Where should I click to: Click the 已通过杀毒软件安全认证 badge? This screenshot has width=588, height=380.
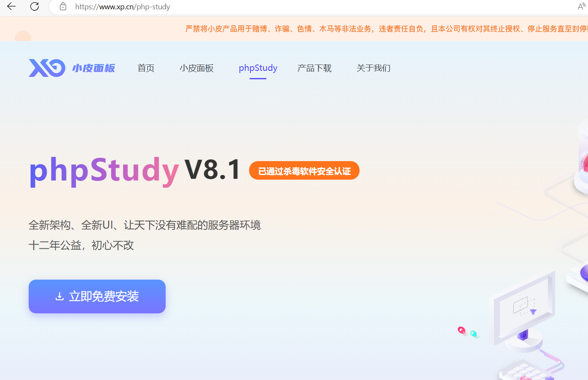[x=304, y=171]
